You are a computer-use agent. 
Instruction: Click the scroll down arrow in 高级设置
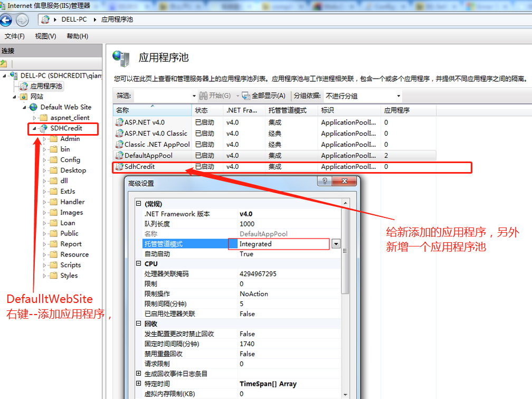[345, 395]
